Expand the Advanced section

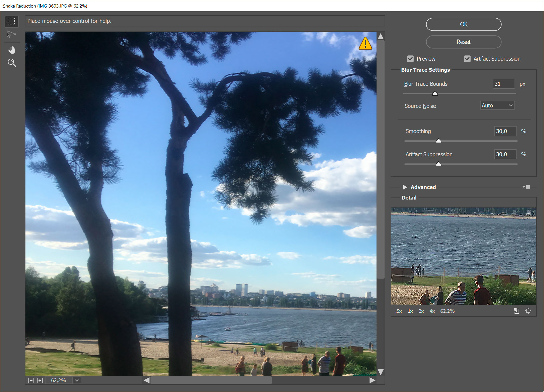405,187
